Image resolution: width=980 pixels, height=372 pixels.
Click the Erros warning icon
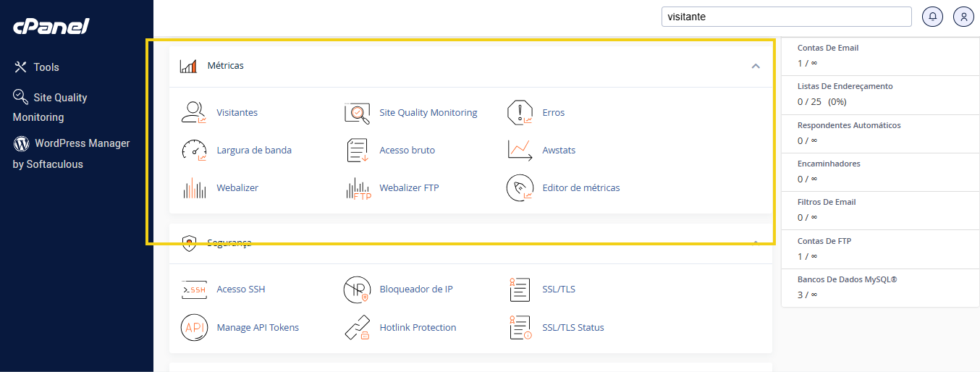pyautogui.click(x=520, y=113)
